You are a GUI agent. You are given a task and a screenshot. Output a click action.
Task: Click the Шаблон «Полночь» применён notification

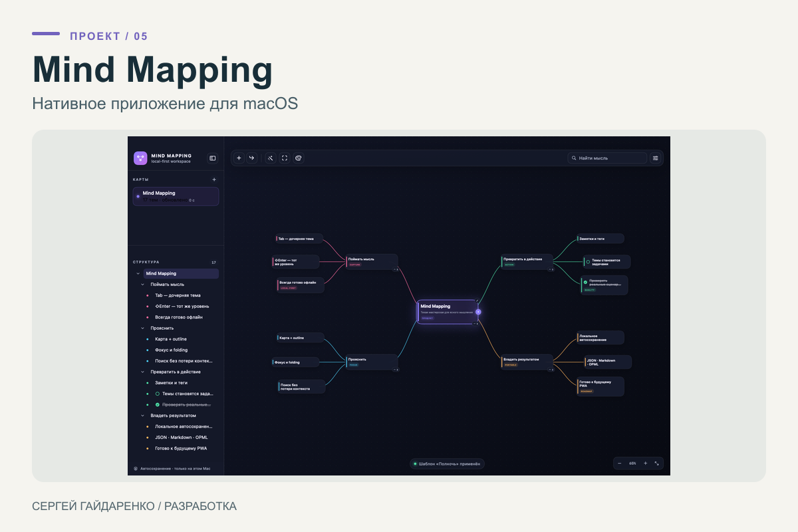coord(447,464)
